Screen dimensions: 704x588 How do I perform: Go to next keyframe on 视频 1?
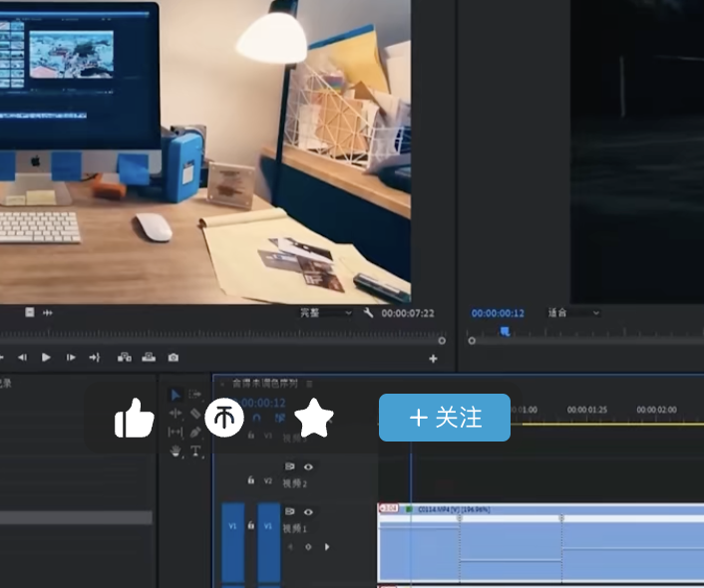pos(327,547)
